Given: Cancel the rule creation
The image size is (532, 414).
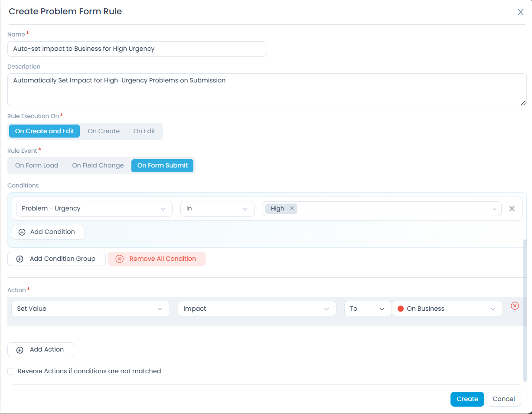Looking at the screenshot, I should click(x=503, y=399).
